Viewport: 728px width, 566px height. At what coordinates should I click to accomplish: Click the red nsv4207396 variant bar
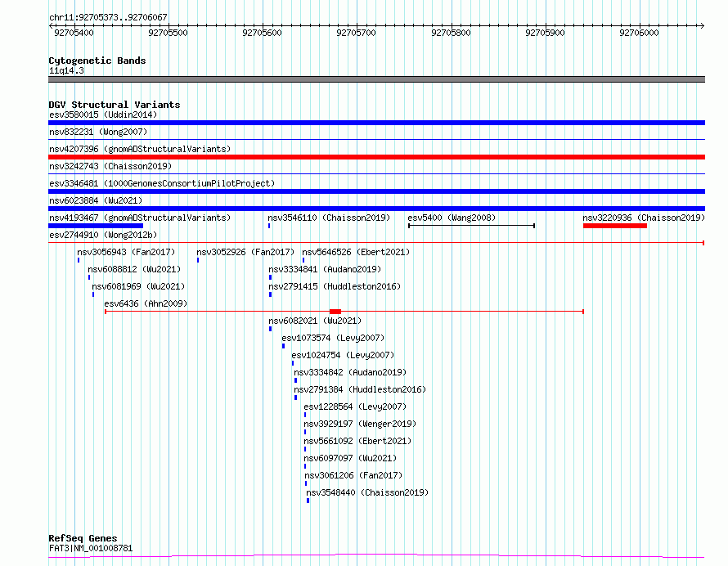click(x=376, y=157)
